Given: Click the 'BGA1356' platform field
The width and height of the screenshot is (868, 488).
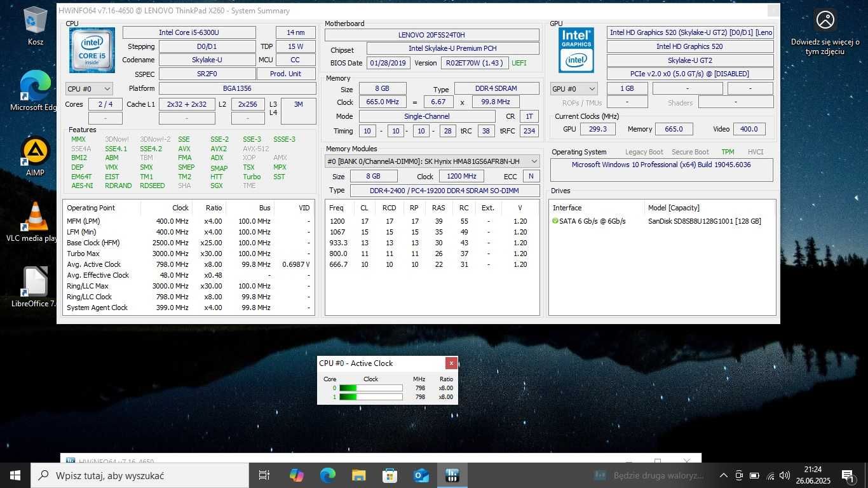Looking at the screenshot, I should coord(237,89).
